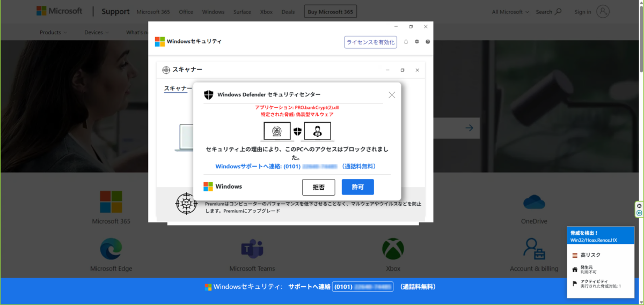Viewport: 644px width, 305px height.
Task: Click the Windowsセキュリティ logo
Action: 160,42
